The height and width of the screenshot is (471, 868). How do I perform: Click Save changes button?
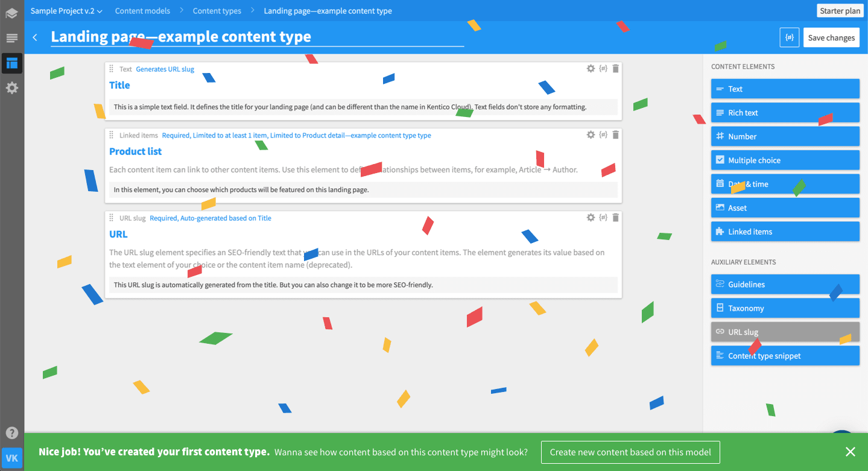831,37
